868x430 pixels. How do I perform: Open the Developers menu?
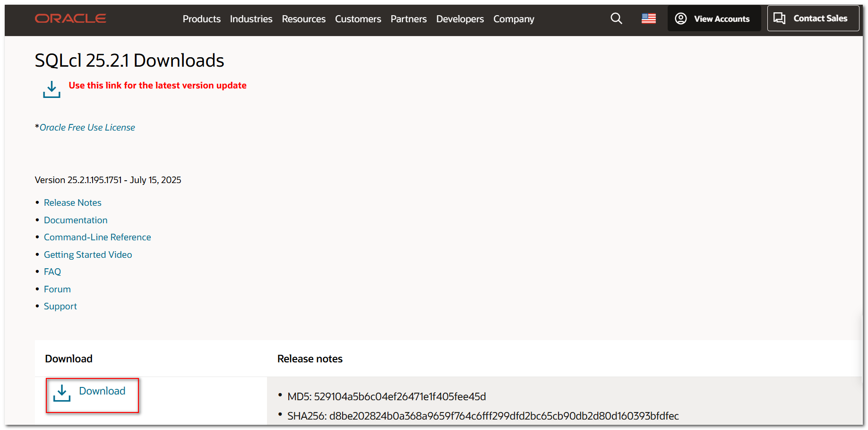pyautogui.click(x=460, y=19)
